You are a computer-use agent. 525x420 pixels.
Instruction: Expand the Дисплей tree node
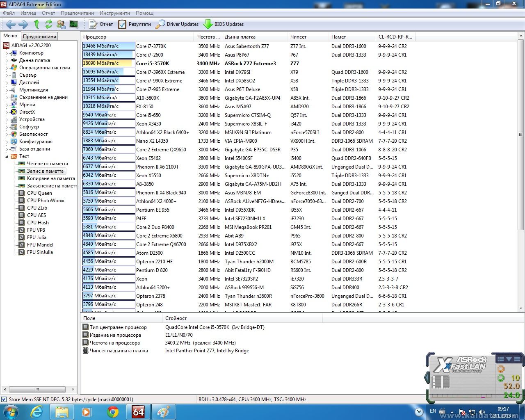pos(7,83)
